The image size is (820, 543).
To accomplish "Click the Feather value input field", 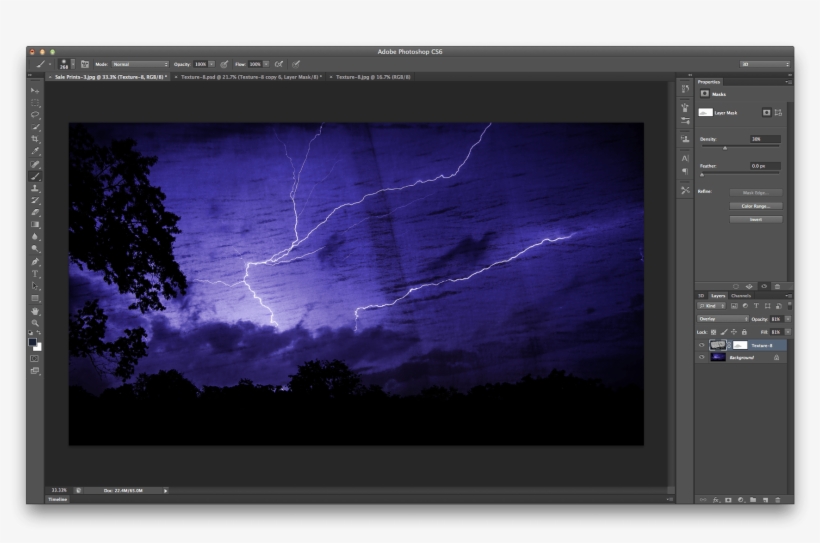I will point(764,166).
